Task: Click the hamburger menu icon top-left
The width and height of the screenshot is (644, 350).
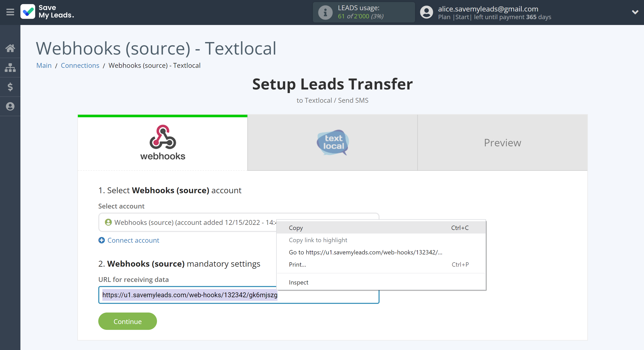Action: point(9,12)
